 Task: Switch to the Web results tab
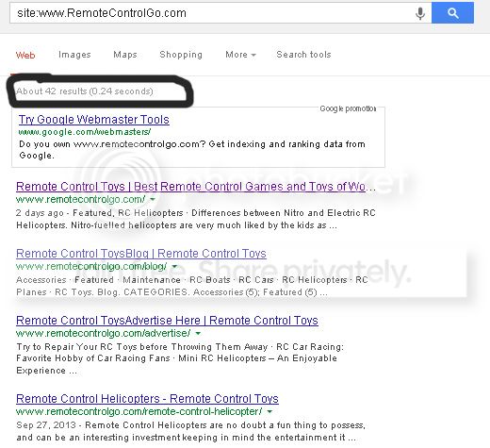click(25, 56)
